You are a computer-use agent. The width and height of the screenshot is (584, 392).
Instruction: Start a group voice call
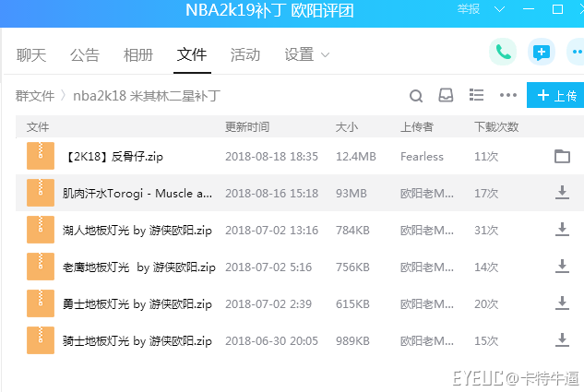(x=503, y=53)
